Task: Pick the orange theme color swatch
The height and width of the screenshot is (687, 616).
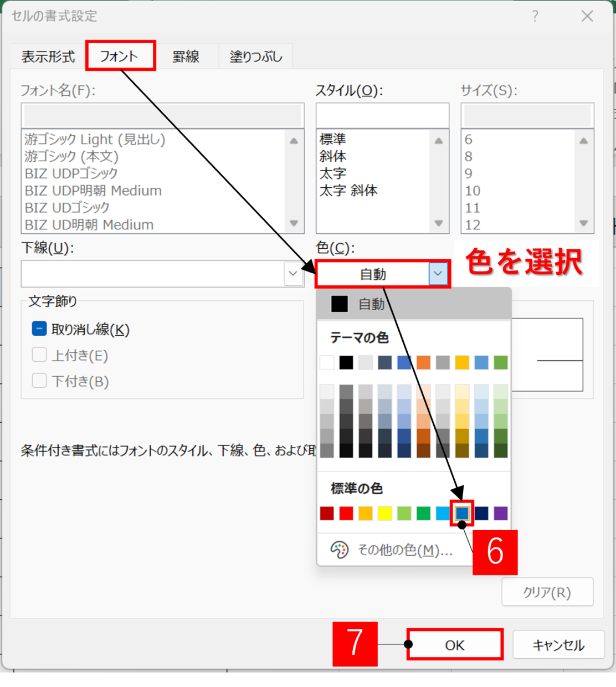Action: pyautogui.click(x=423, y=362)
